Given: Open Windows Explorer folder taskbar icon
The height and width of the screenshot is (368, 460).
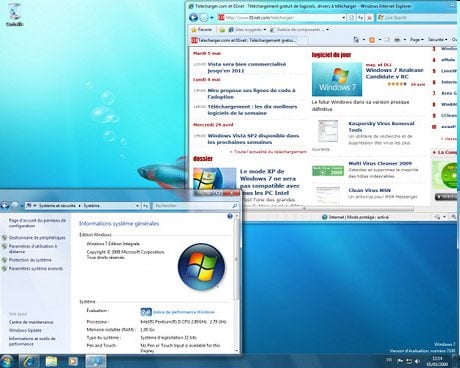Looking at the screenshot, I should 51,361.
